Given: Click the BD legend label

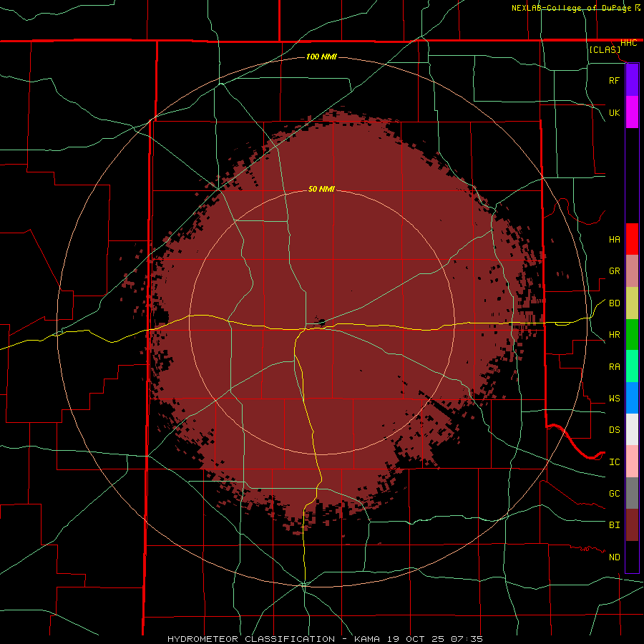Looking at the screenshot, I should pyautogui.click(x=615, y=303).
